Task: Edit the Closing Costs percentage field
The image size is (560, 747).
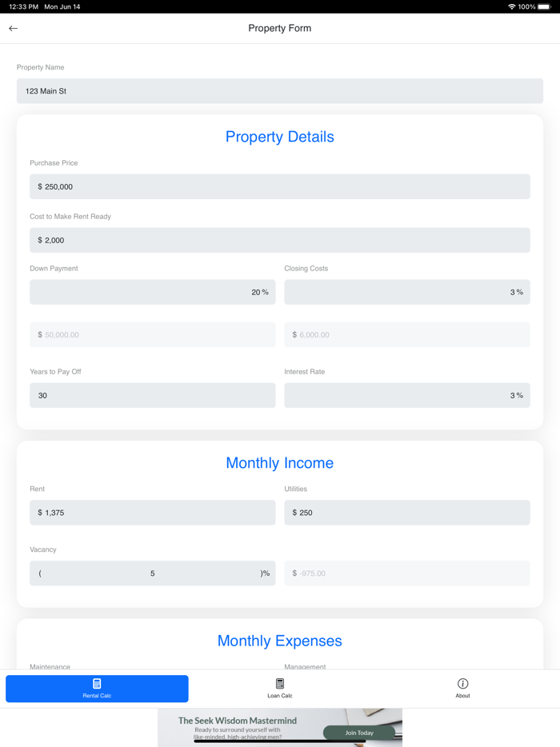Action: point(407,292)
